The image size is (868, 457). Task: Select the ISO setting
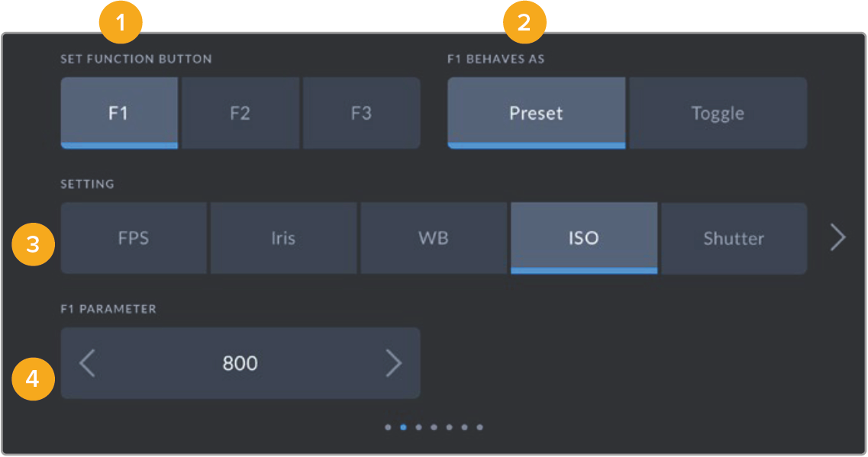583,238
